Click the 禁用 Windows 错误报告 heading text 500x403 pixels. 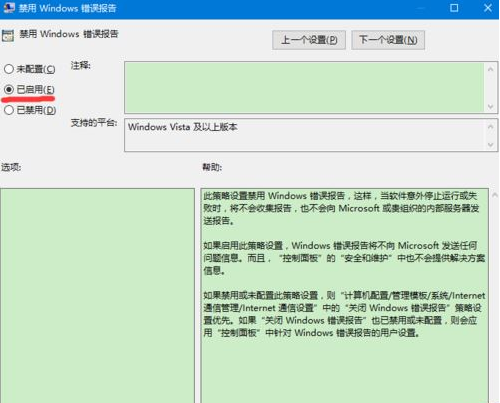pos(69,34)
